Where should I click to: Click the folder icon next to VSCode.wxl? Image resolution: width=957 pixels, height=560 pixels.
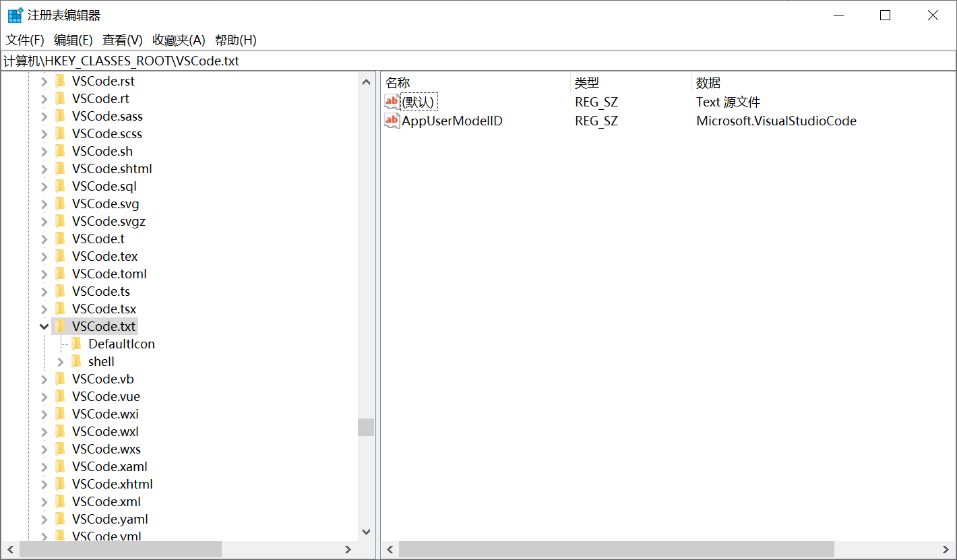(x=60, y=431)
